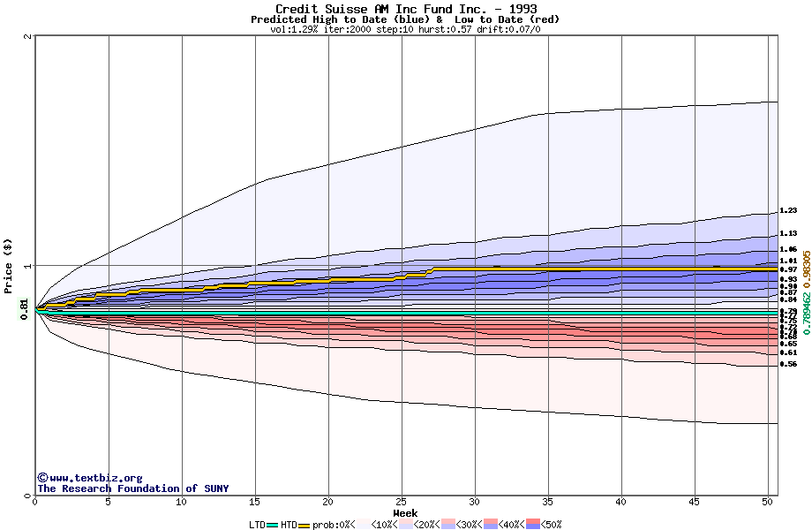Click the 30%-40% probability legend swatch
Viewport: 812px width, 530px height.
(x=491, y=525)
